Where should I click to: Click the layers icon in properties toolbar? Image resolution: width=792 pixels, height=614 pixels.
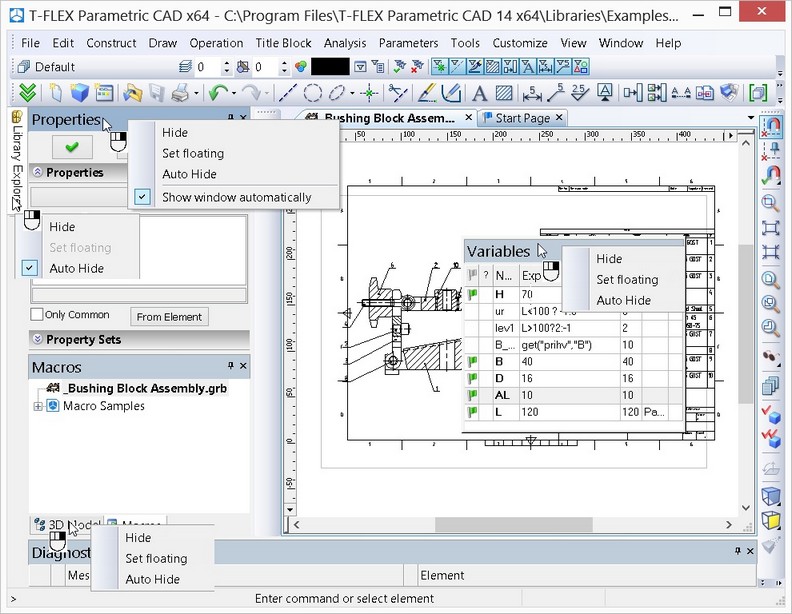tap(185, 67)
